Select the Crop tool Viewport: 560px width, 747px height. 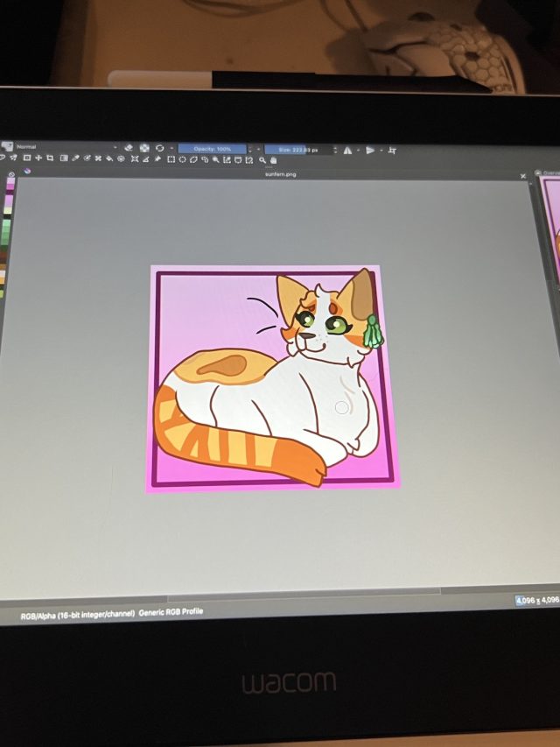50,159
